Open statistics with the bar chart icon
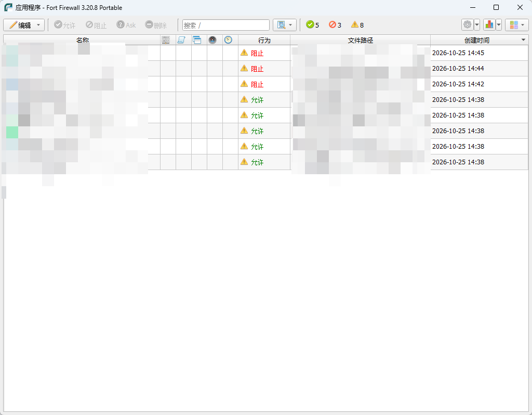532x415 pixels. [x=489, y=25]
